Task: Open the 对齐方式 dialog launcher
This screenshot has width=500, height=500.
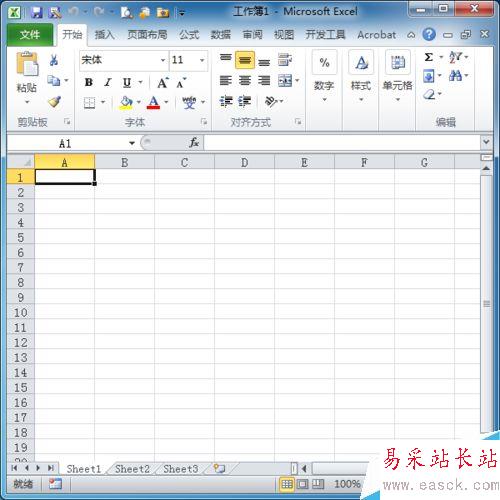Action: point(298,122)
